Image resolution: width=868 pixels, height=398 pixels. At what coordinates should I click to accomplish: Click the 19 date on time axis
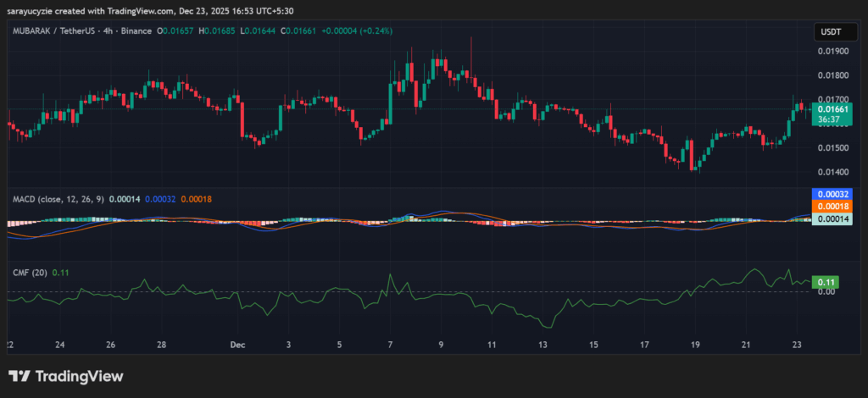coord(694,345)
